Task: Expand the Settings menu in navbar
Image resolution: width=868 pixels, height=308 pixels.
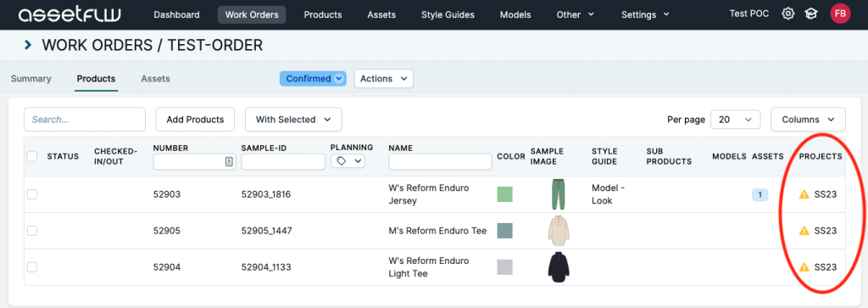Action: pos(645,15)
